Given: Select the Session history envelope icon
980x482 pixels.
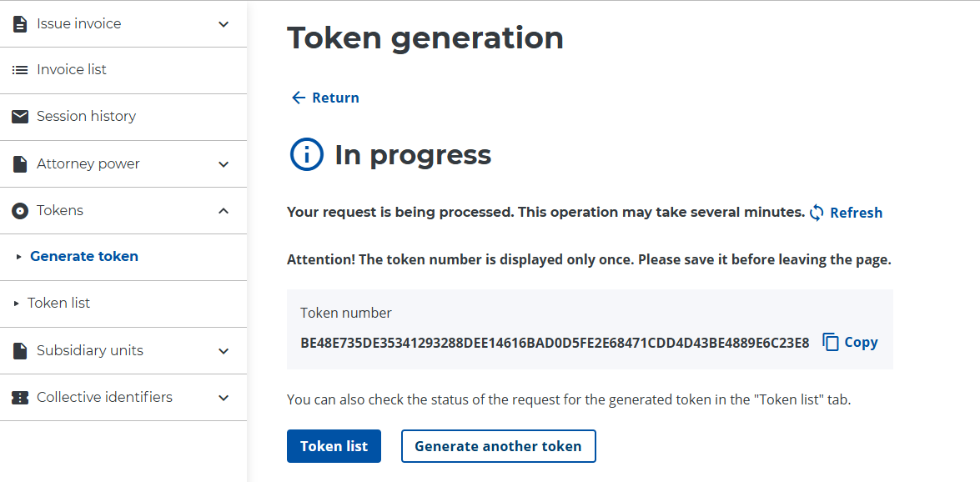Looking at the screenshot, I should (x=20, y=117).
